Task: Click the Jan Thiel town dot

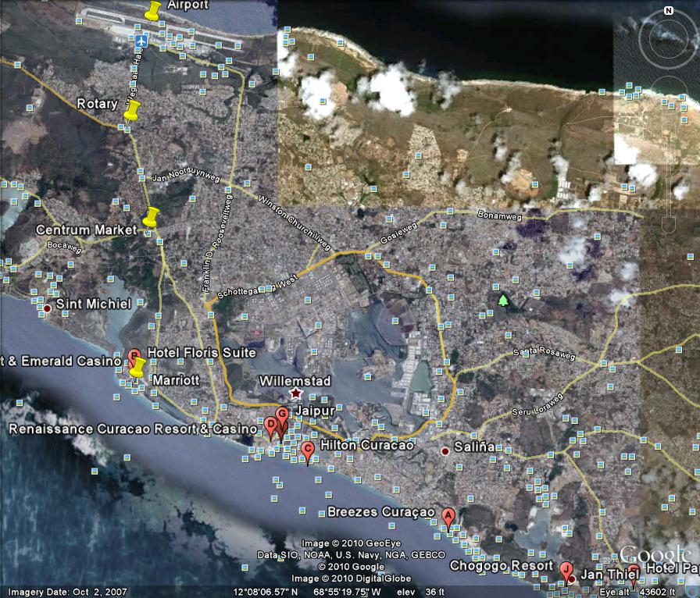Action: tap(572, 578)
